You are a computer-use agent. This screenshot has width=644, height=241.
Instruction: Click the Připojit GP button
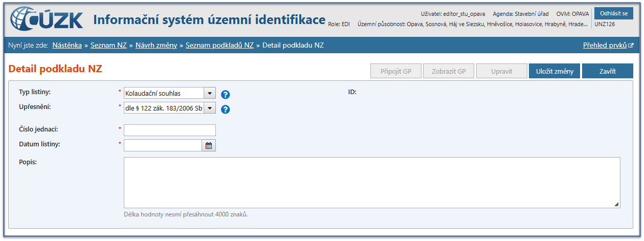(395, 71)
